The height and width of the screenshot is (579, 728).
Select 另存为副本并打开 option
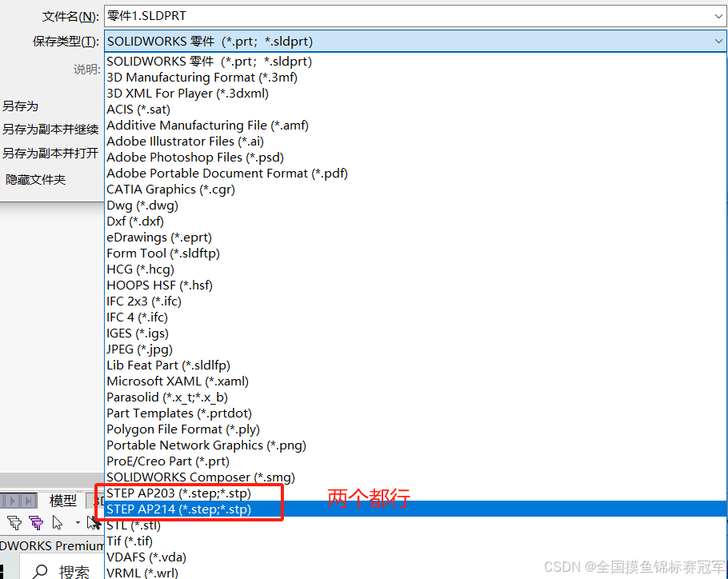[50, 153]
